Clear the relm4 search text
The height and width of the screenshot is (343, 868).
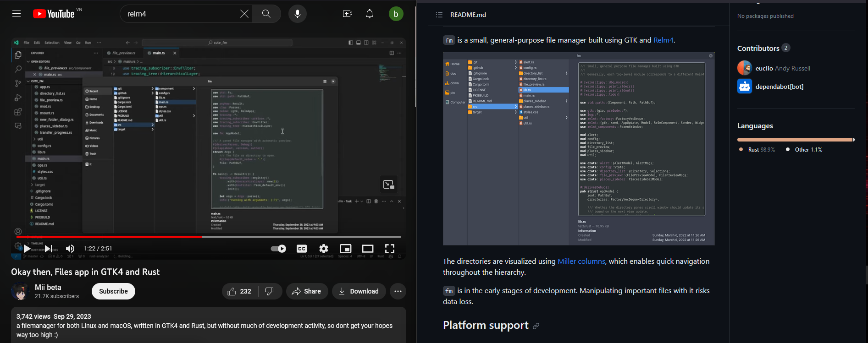[244, 14]
